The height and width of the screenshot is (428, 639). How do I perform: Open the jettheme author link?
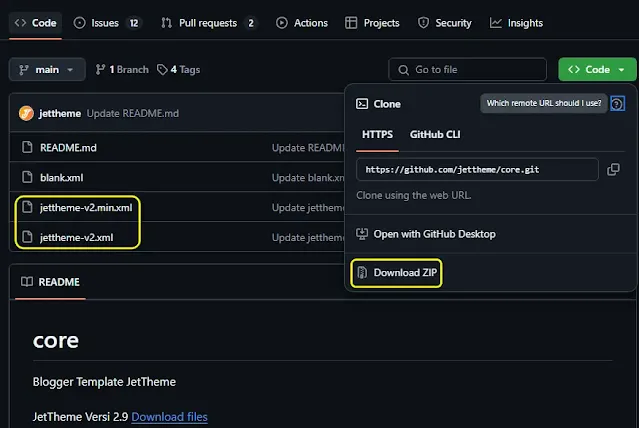(59, 113)
